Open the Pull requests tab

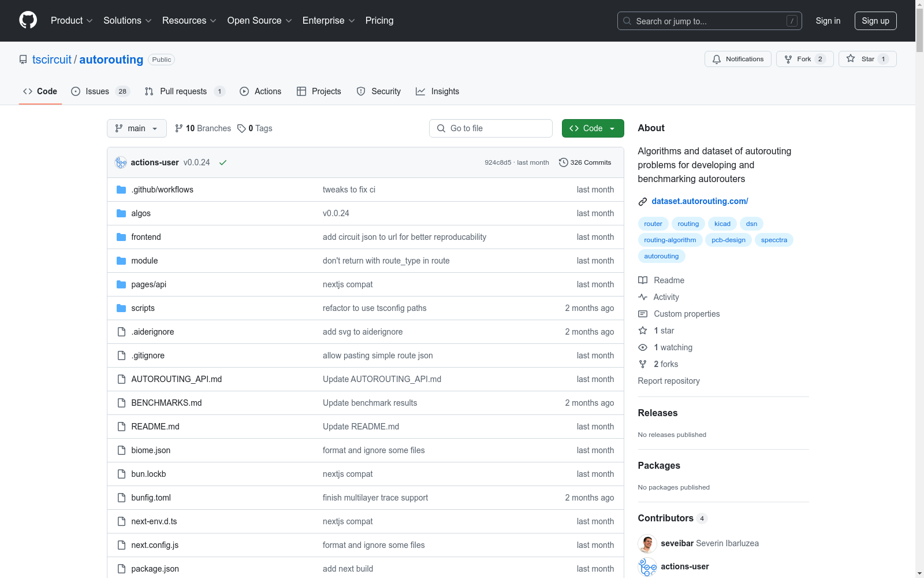[x=185, y=91]
